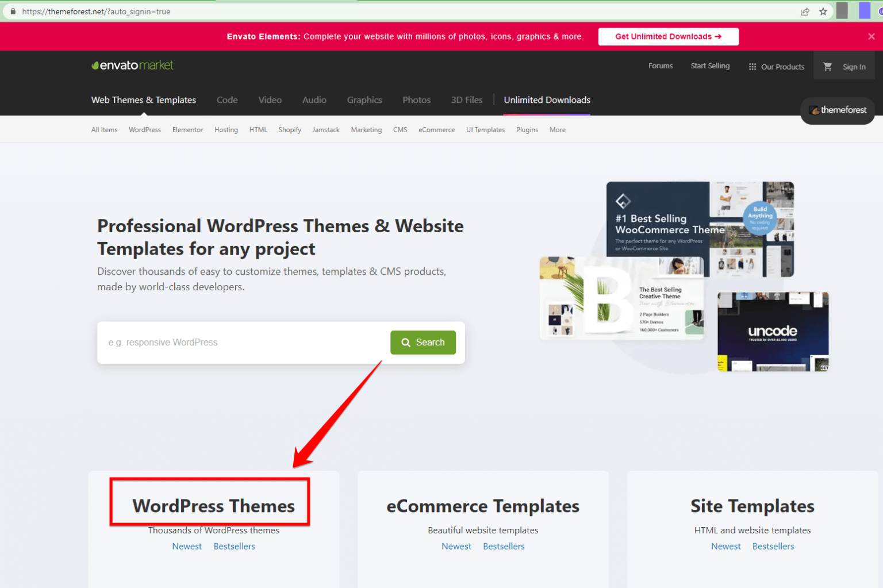Open Best Selling Creative Theme thumbnail
The width and height of the screenshot is (883, 588).
621,298
